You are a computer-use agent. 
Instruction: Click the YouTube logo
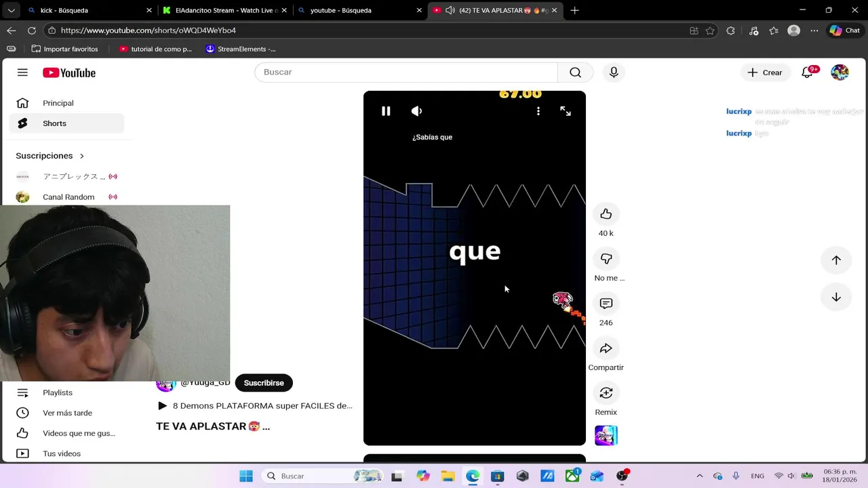click(69, 73)
